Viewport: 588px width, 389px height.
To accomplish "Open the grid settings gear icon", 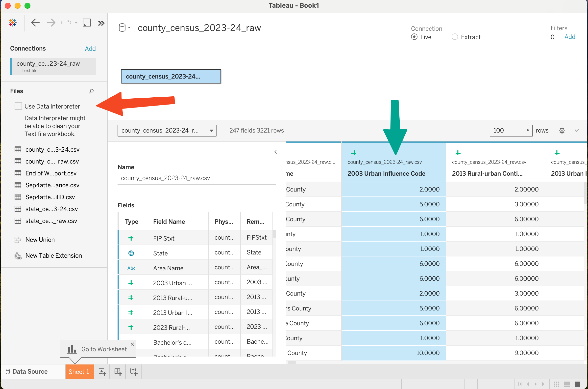I will pyautogui.click(x=562, y=131).
